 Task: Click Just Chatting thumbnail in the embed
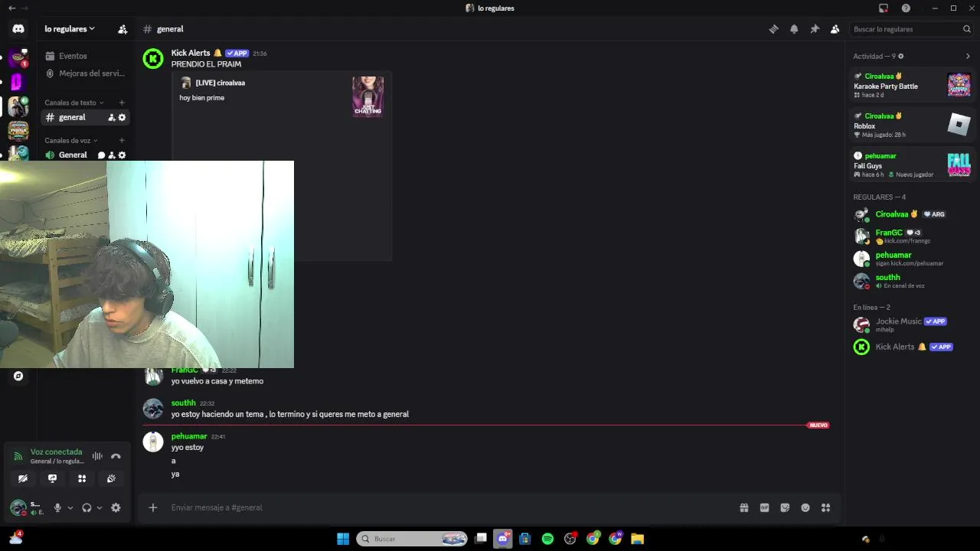pos(367,96)
